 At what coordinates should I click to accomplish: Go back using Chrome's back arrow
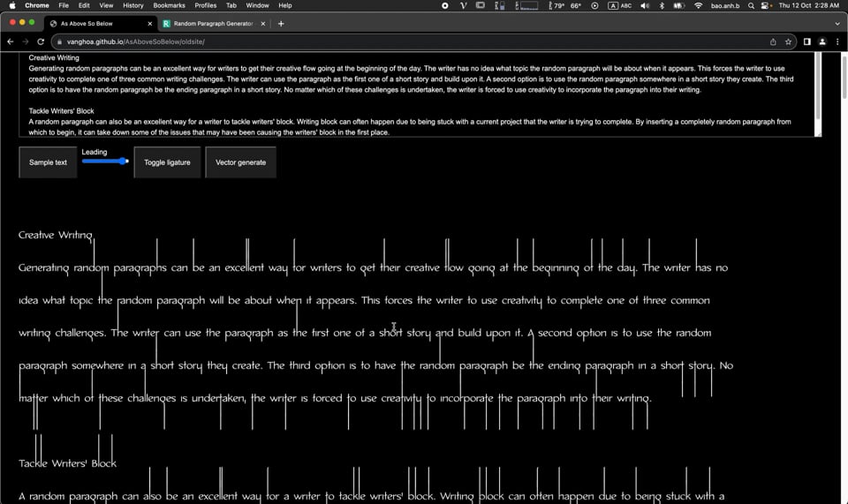coord(11,41)
